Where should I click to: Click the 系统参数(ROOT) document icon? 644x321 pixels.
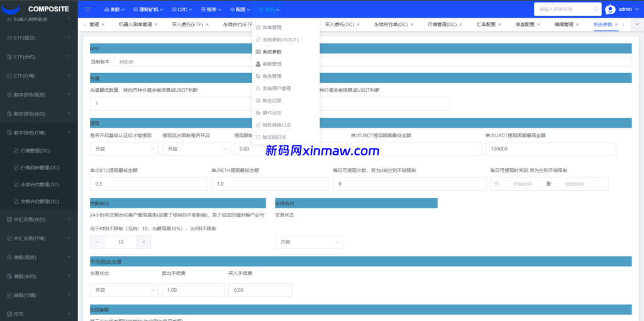[x=258, y=40]
